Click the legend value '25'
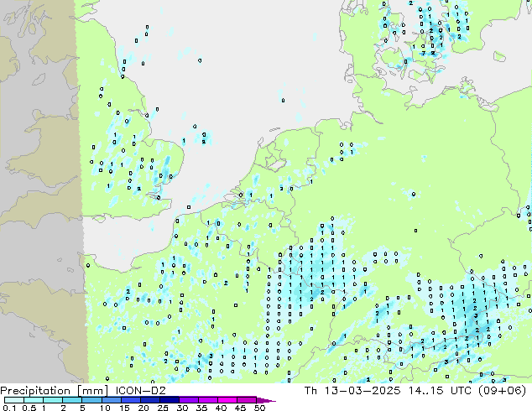The height and width of the screenshot is (411, 532). (163, 408)
